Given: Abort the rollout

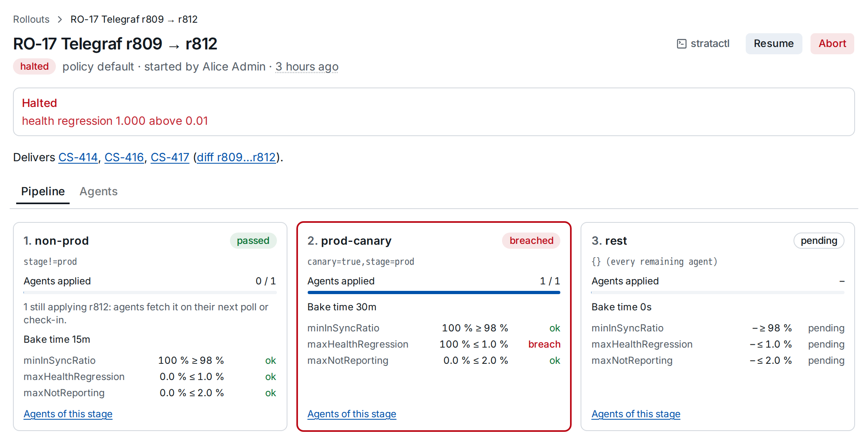Looking at the screenshot, I should [832, 44].
